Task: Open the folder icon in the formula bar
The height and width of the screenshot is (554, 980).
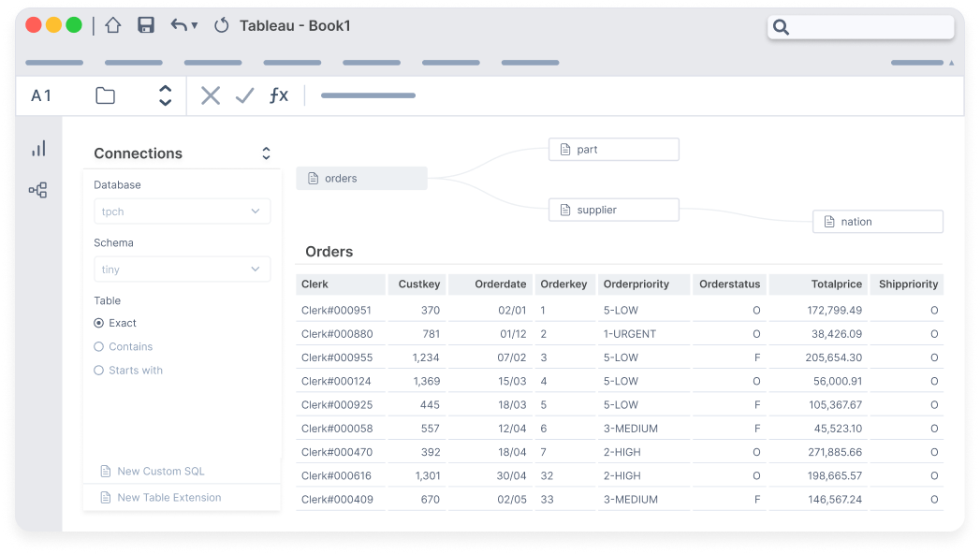Action: coord(104,95)
